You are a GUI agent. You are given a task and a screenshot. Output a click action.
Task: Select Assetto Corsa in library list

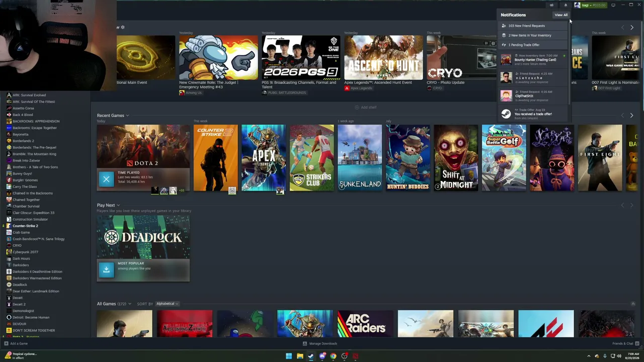coord(23,108)
